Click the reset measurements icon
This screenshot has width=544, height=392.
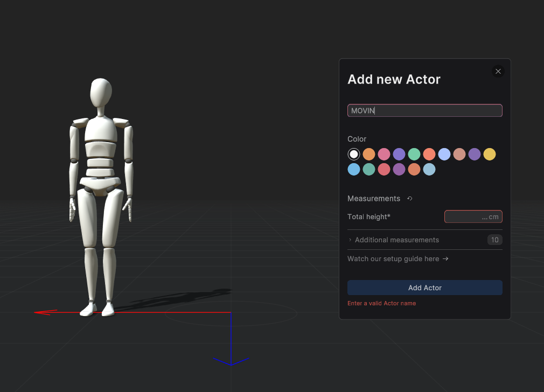(409, 199)
